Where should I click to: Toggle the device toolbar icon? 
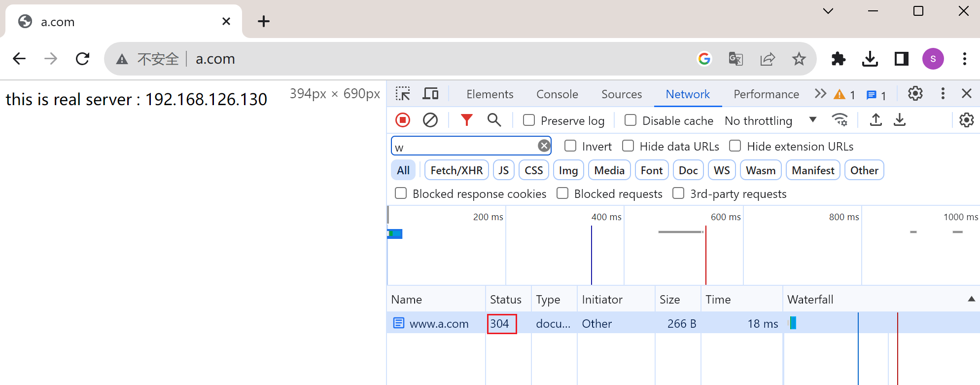(430, 94)
